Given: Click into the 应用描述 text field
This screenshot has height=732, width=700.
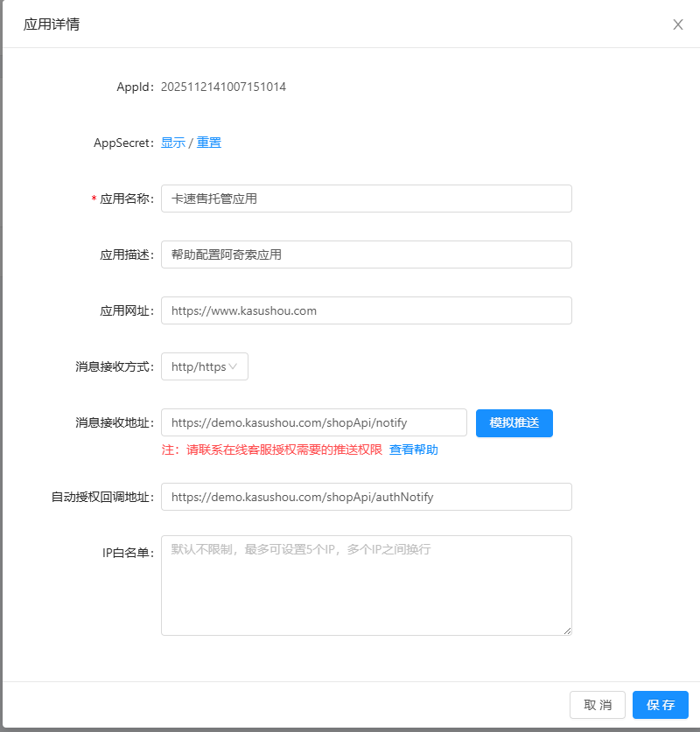Looking at the screenshot, I should [x=366, y=254].
